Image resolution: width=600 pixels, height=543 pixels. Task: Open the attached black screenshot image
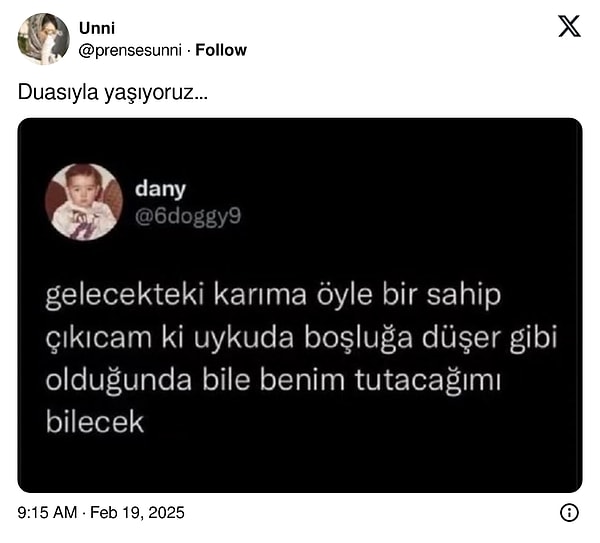(x=300, y=305)
